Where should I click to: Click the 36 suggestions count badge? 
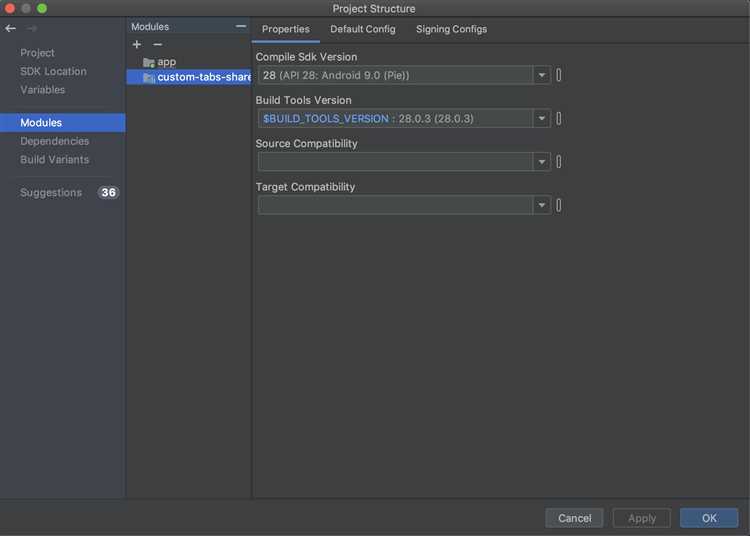pyautogui.click(x=108, y=193)
